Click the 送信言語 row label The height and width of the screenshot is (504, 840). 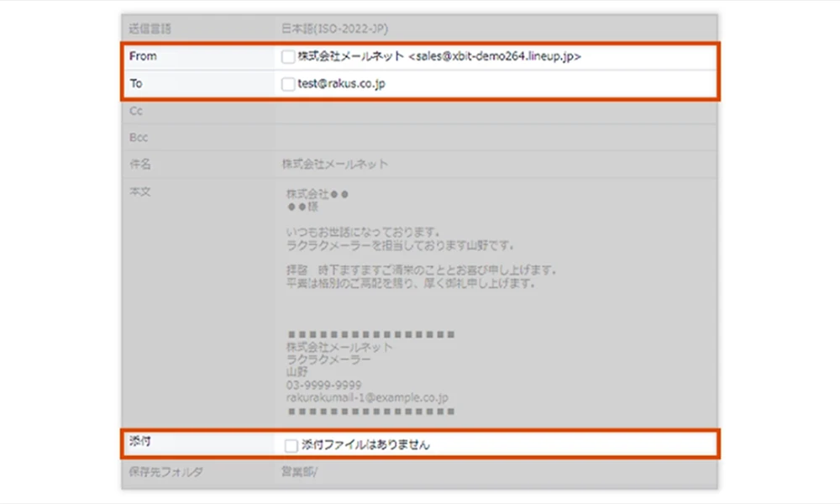tap(150, 29)
